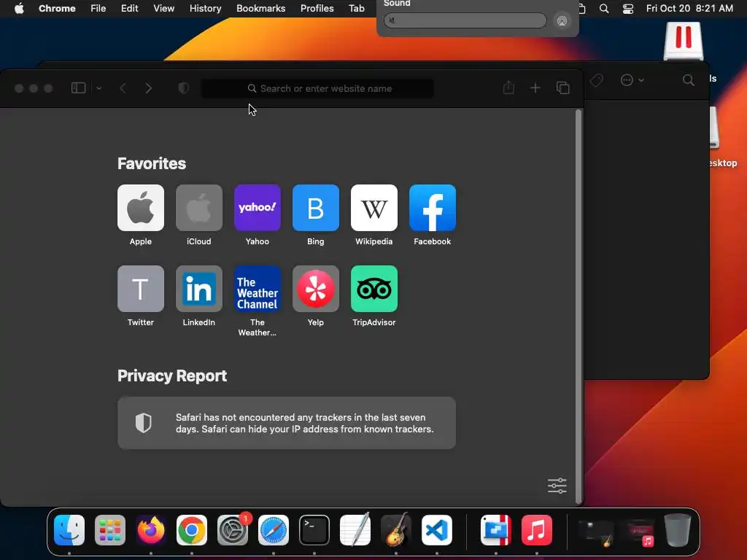Open the Apple menu
The height and width of the screenshot is (560, 747).
click(x=19, y=8)
